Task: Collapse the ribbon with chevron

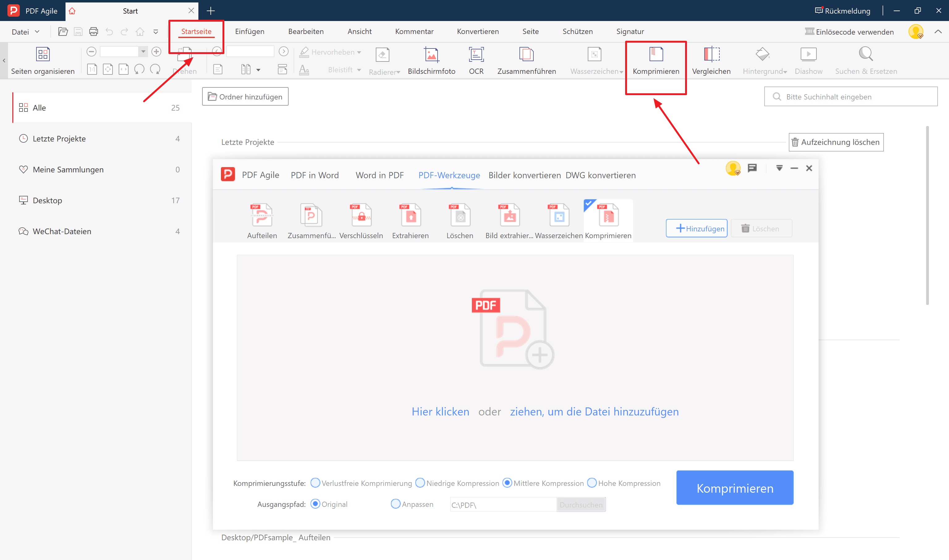Action: tap(938, 32)
